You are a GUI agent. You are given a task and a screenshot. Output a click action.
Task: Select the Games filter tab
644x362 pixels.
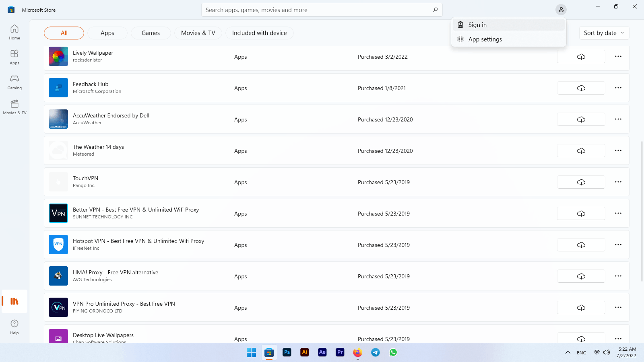pos(151,33)
